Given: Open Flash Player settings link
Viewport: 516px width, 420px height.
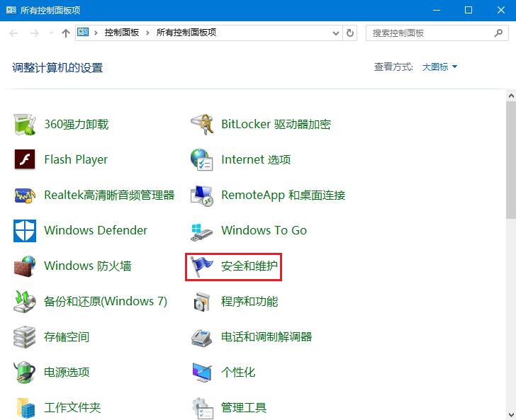Looking at the screenshot, I should (x=76, y=159).
